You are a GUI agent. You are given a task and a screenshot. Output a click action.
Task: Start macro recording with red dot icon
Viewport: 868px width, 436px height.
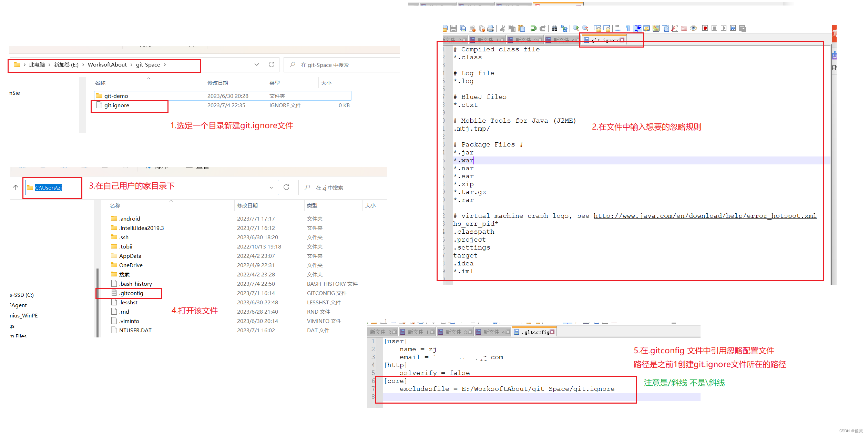coord(705,28)
